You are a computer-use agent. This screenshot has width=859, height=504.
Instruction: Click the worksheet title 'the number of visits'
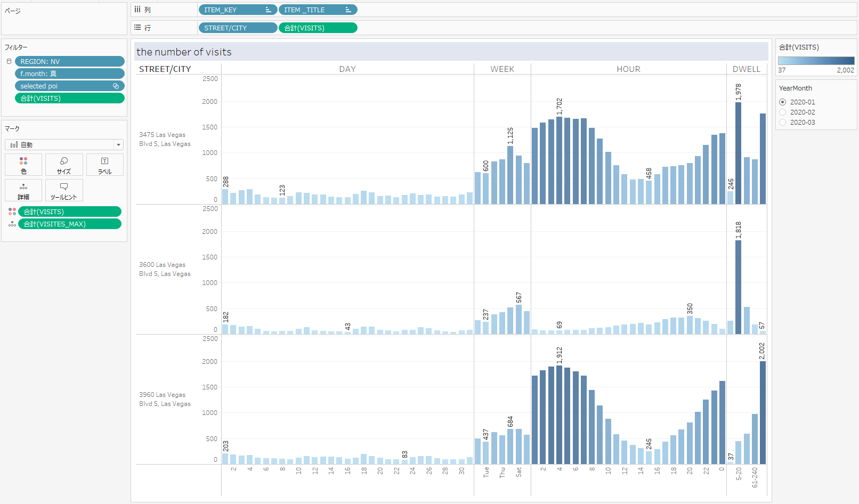click(184, 52)
